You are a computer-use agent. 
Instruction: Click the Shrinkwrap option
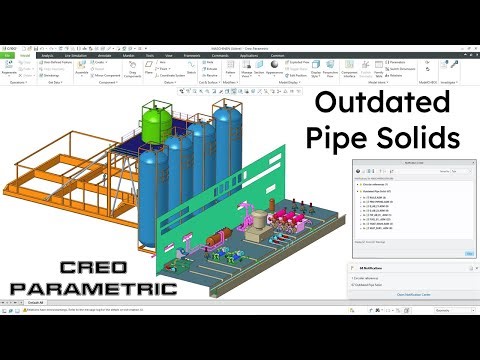point(49,75)
